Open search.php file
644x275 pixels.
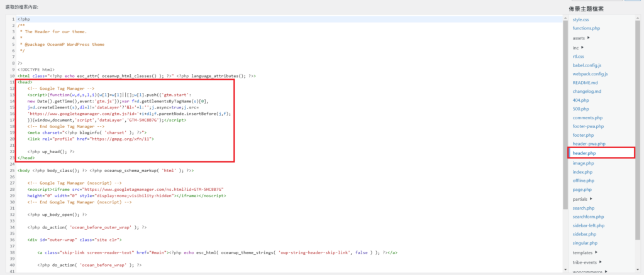click(x=583, y=208)
